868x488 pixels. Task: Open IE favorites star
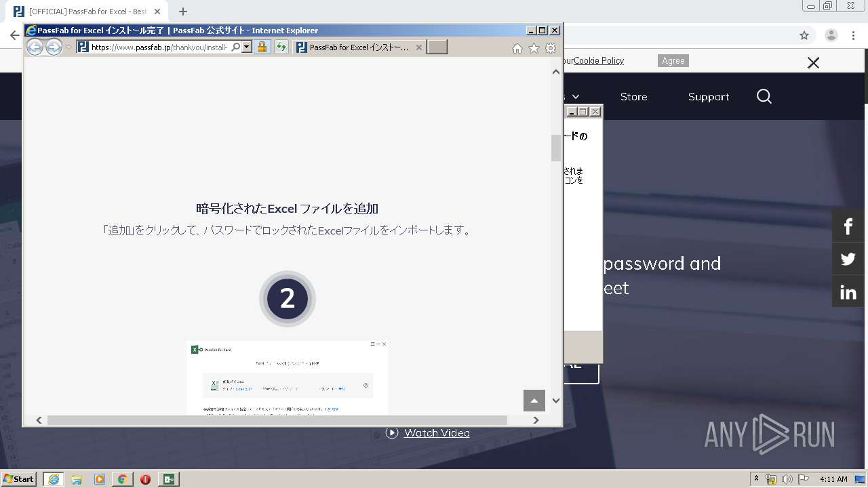(534, 48)
